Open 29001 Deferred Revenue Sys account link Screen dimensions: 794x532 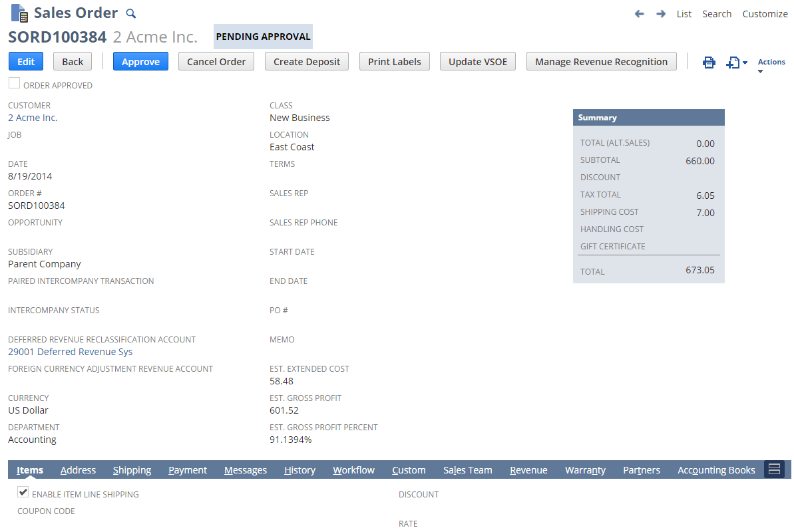click(x=71, y=352)
